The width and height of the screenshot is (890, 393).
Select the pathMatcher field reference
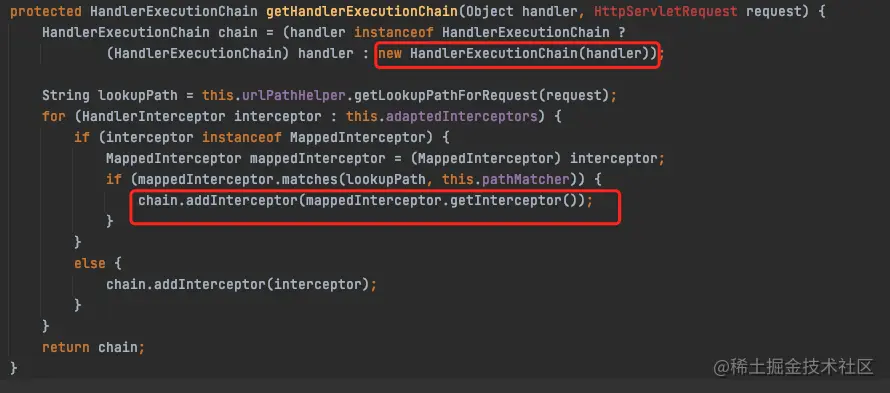tap(526, 179)
